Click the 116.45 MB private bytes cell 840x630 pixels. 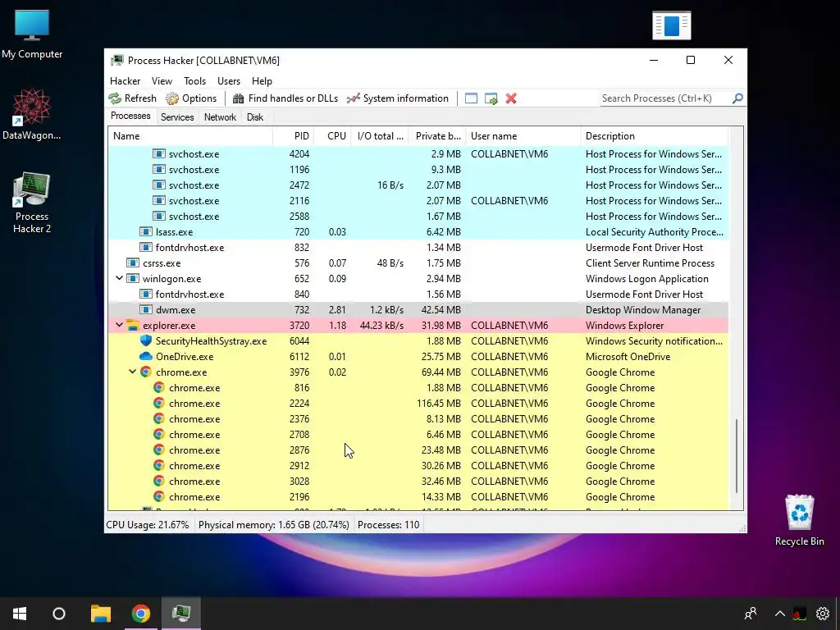439,404
